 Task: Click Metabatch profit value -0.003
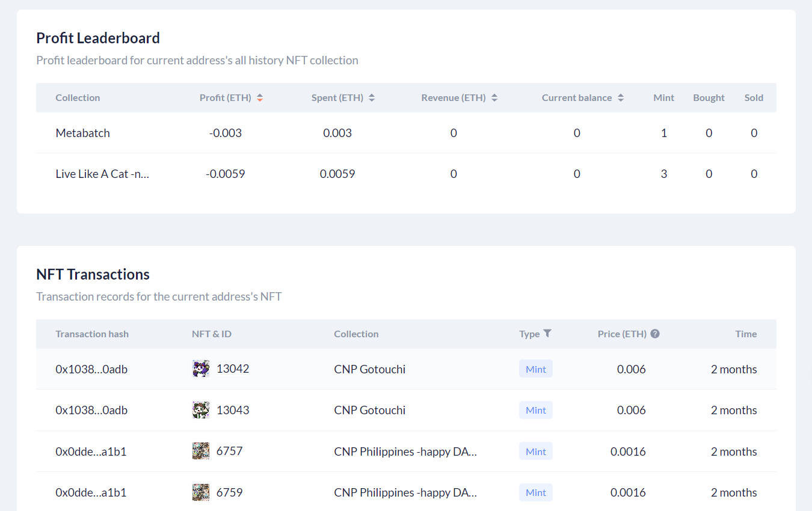tap(226, 133)
